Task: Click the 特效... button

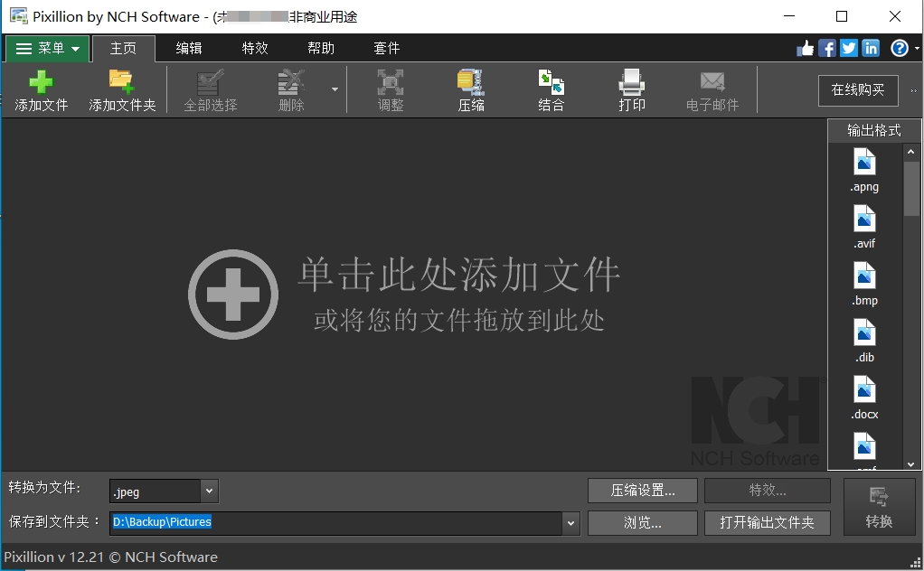Action: [x=768, y=491]
